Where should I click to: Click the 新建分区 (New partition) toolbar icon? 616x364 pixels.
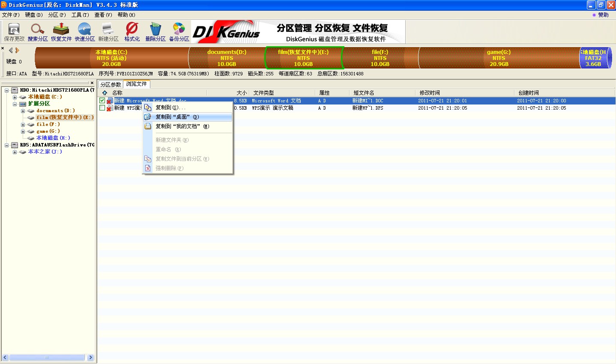(108, 29)
